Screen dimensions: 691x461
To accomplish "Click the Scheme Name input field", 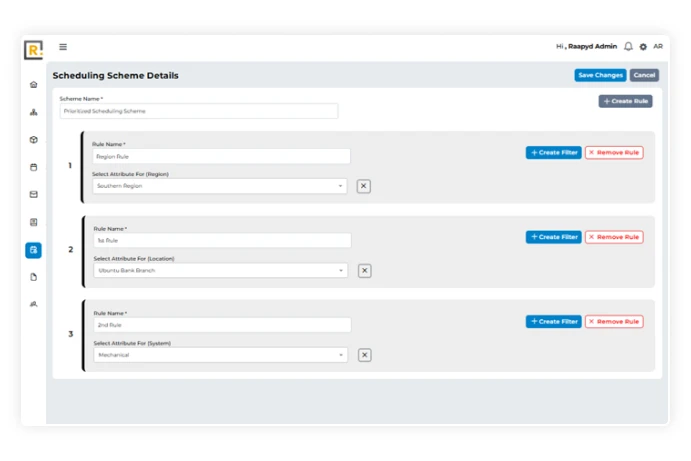I will tap(198, 111).
